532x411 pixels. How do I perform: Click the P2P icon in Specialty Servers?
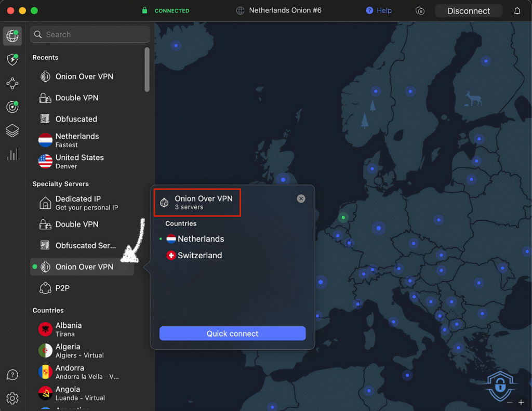pos(45,288)
